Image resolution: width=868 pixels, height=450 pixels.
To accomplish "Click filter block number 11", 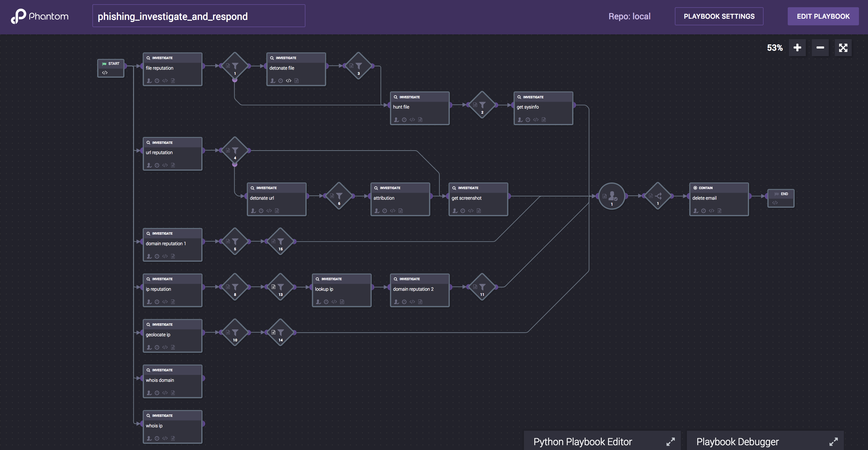I will (482, 287).
